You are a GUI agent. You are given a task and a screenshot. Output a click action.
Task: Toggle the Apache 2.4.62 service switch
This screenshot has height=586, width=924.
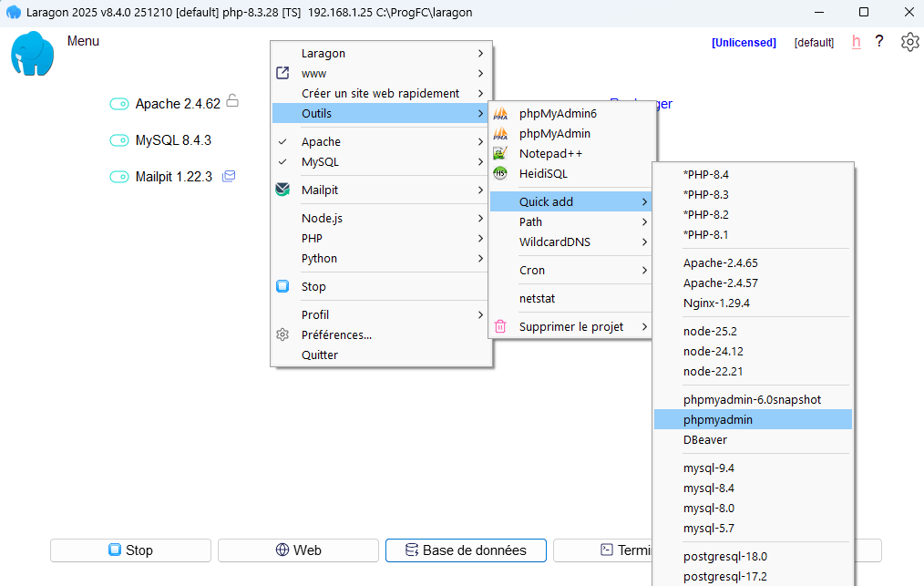[x=119, y=104]
